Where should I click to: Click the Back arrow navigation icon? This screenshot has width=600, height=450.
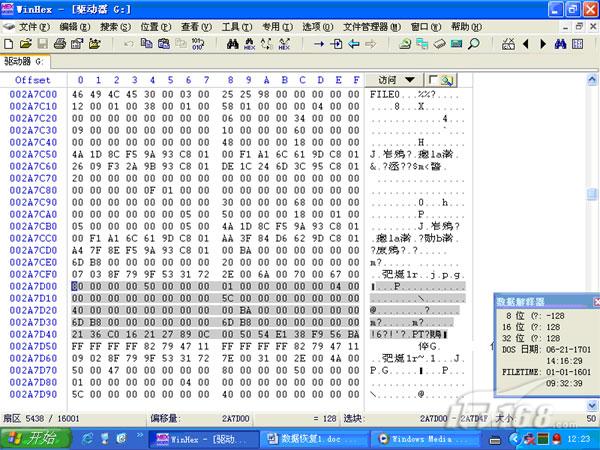353,44
